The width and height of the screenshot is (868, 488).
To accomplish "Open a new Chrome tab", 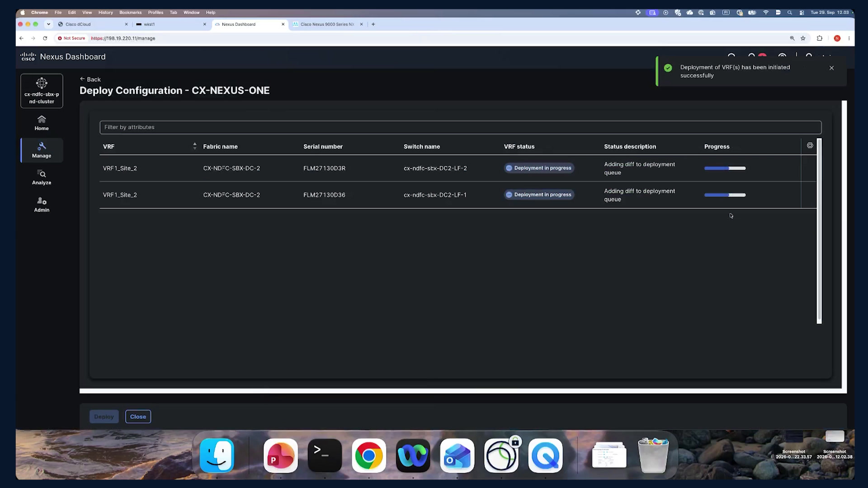I will (x=373, y=24).
